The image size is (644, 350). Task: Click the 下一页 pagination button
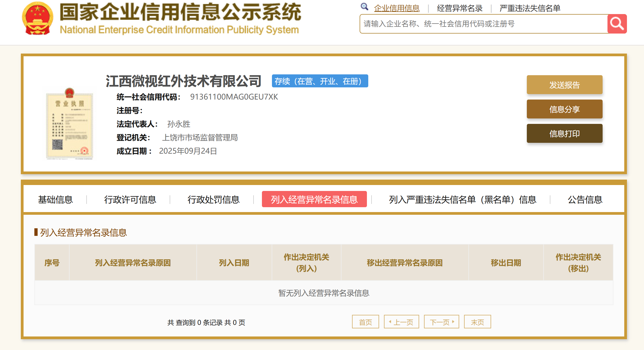(x=441, y=322)
